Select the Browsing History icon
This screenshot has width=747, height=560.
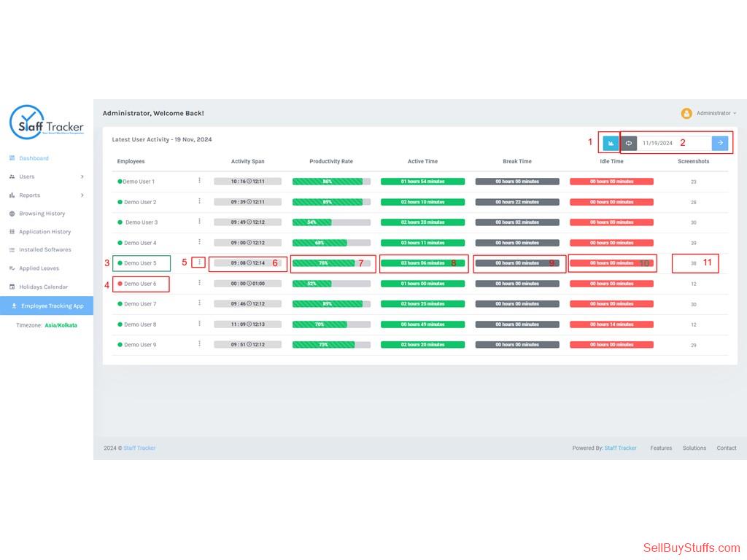pyautogui.click(x=13, y=213)
